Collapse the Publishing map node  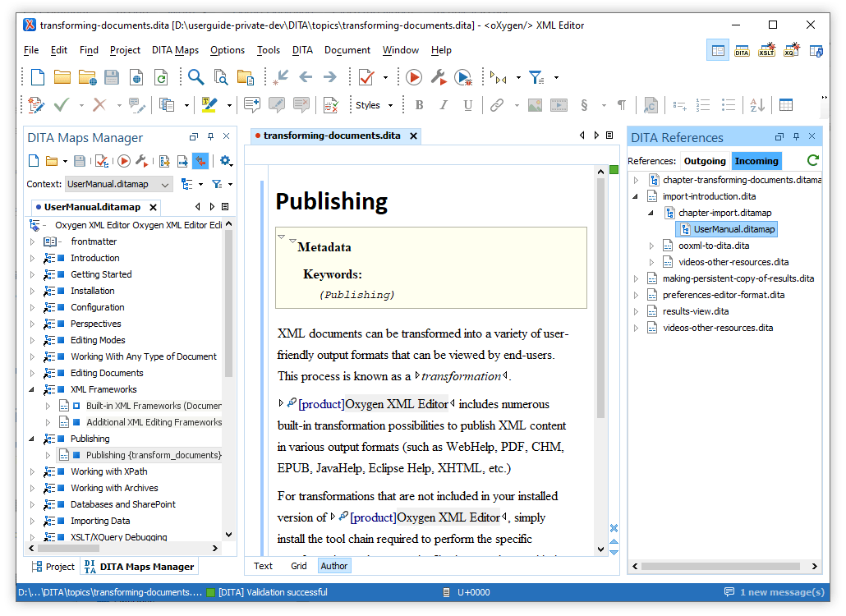[x=32, y=439]
